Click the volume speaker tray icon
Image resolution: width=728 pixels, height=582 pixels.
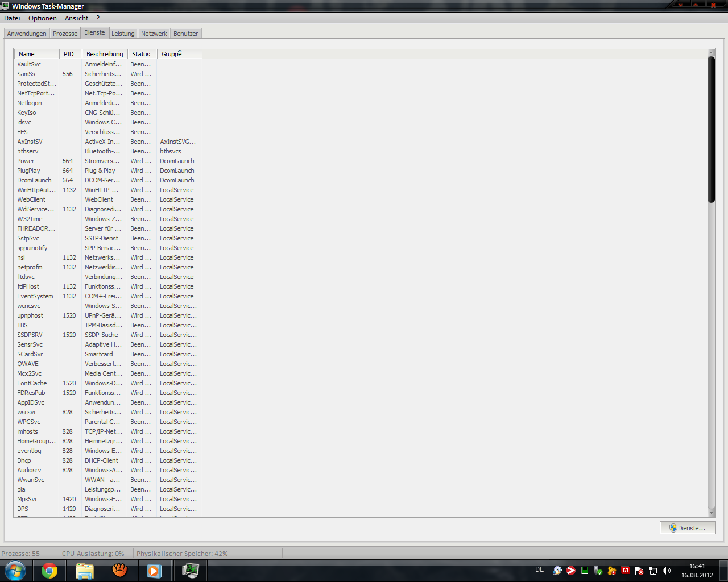[667, 570]
